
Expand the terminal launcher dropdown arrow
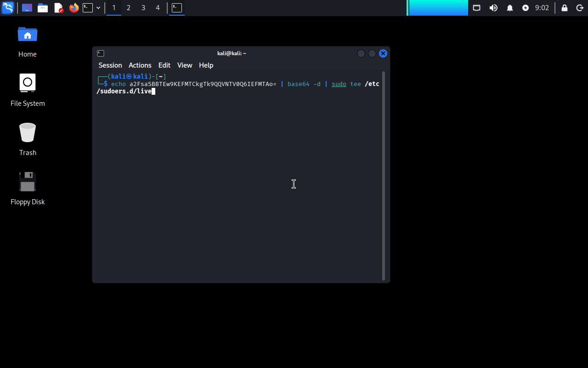98,8
